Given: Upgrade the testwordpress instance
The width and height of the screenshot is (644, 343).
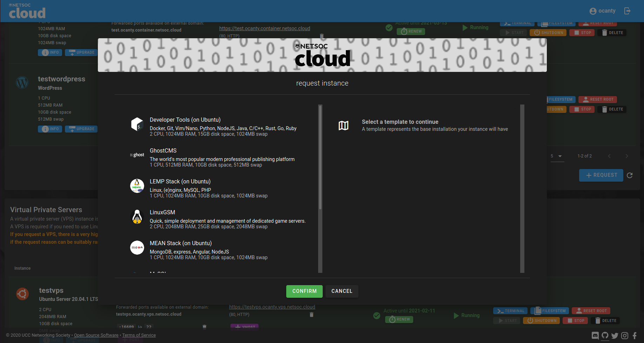Looking at the screenshot, I should [x=81, y=129].
